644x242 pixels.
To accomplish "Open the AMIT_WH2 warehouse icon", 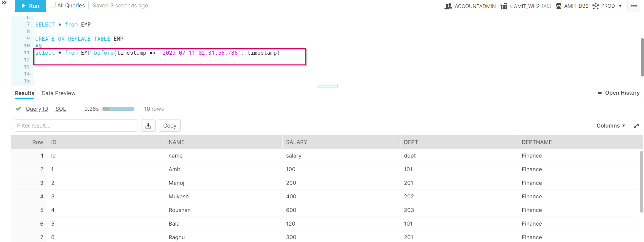I will point(504,6).
